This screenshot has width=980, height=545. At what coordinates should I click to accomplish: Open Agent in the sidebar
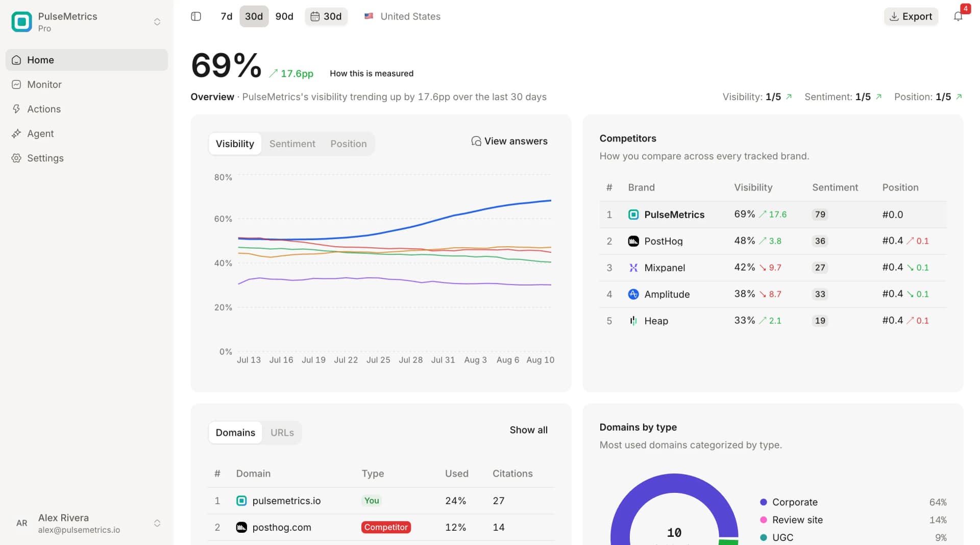coord(87,133)
